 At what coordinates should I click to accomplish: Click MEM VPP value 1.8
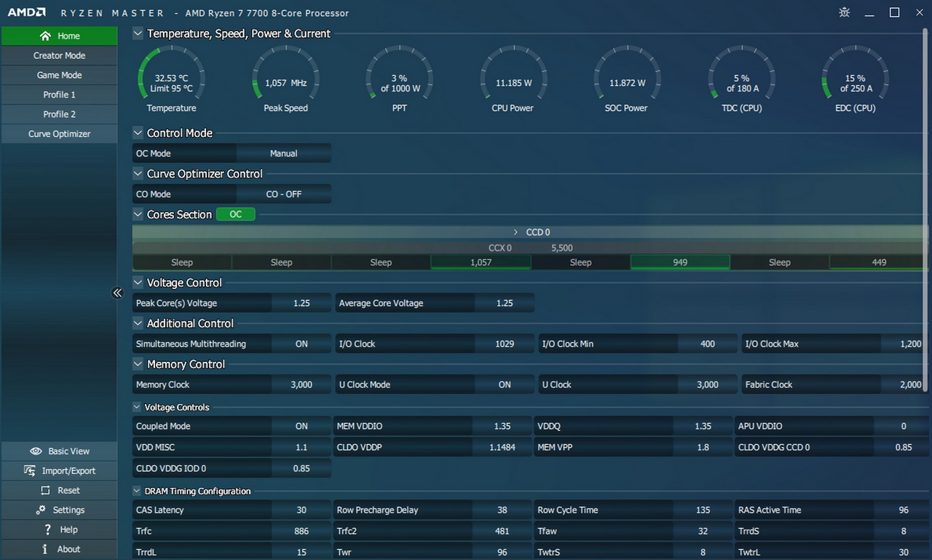[x=703, y=447]
